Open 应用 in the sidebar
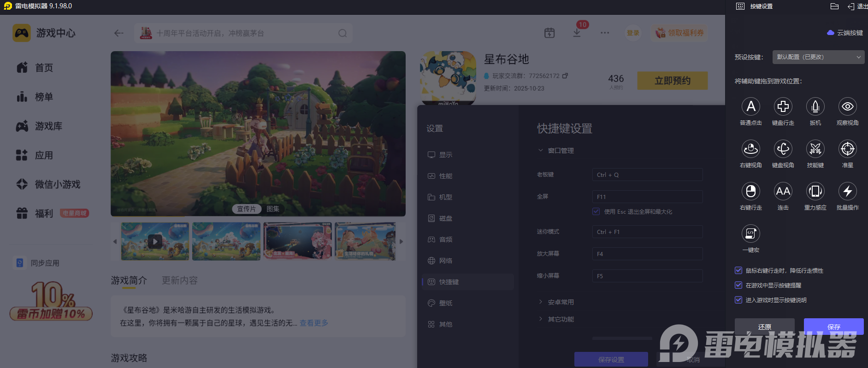The width and height of the screenshot is (868, 368). click(35, 155)
